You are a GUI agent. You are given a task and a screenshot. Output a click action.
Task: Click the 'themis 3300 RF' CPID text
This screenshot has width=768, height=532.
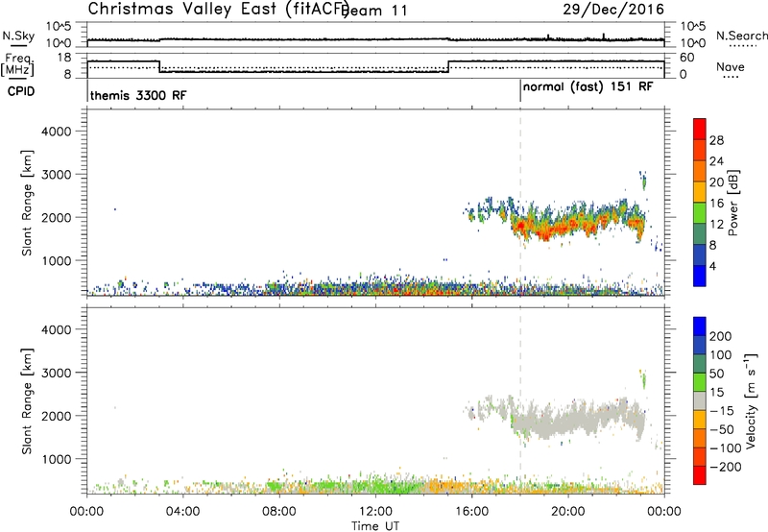tap(138, 95)
